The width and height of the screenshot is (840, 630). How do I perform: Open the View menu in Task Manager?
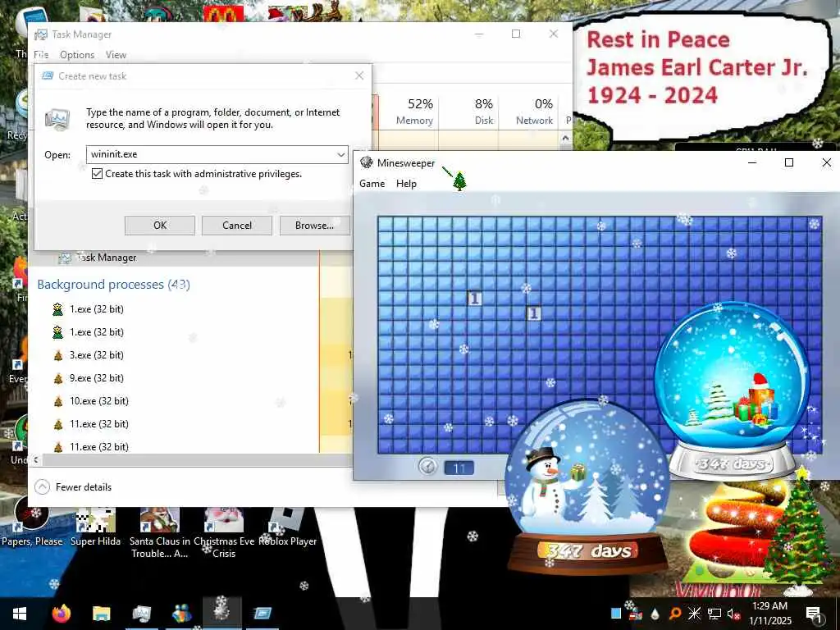pos(116,55)
